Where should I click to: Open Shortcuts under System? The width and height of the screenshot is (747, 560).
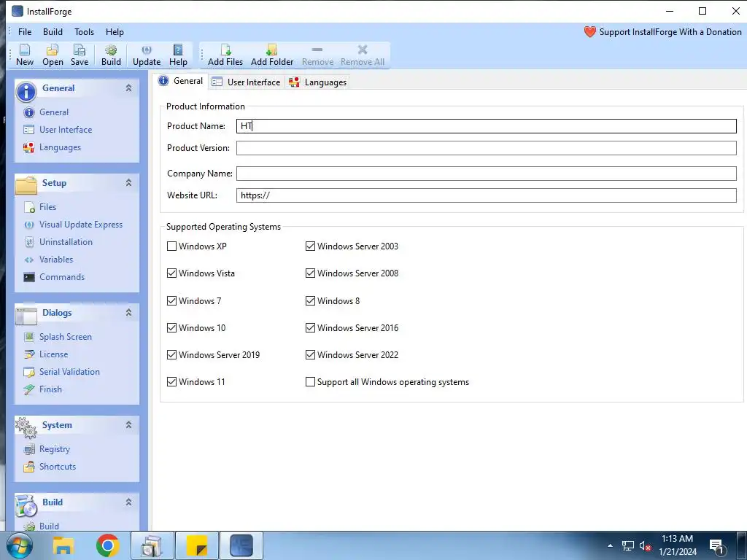[57, 467]
